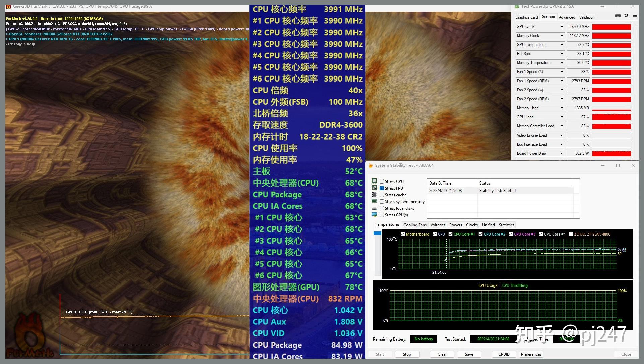Open the Video Engine Load dropdown

(562, 135)
